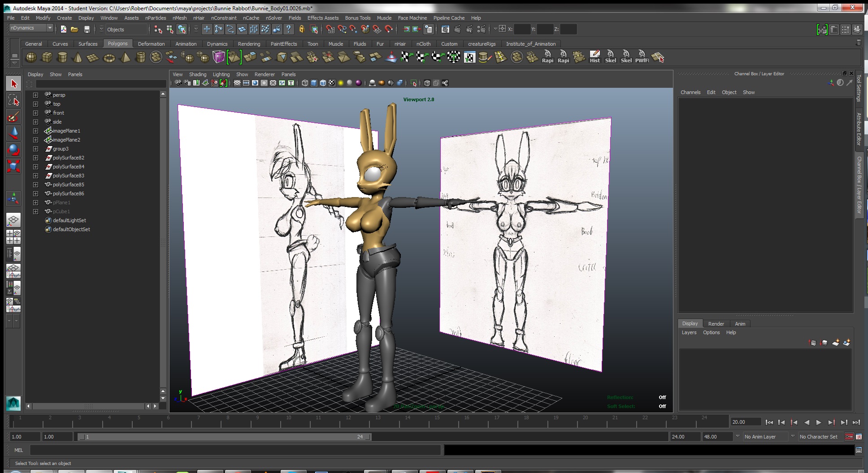
Task: Toggle the lock selection padlock icon
Action: coord(301,29)
